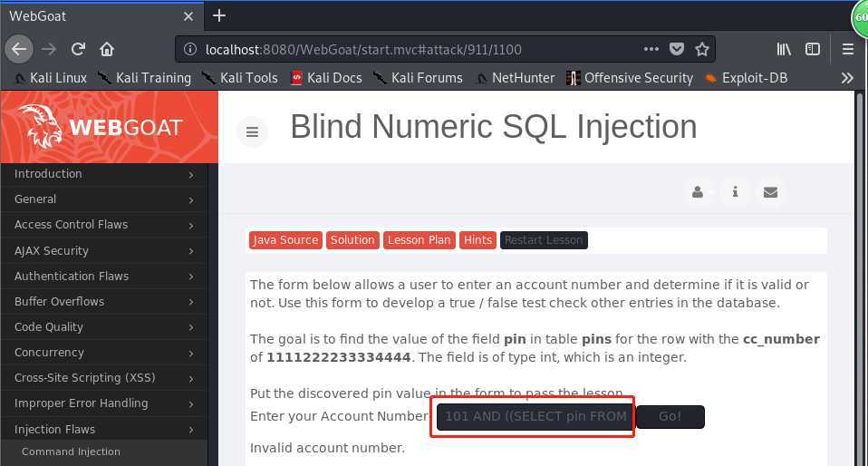Viewport: 868px width, 466px height.
Task: Open the Lesson Plan button
Action: tap(420, 240)
